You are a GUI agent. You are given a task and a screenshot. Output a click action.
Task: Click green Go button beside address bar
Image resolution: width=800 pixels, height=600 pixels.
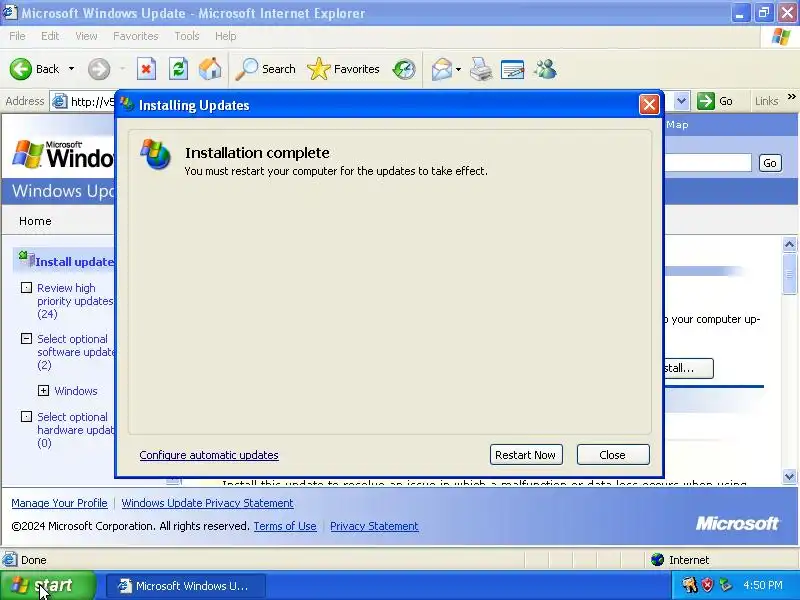(x=715, y=101)
